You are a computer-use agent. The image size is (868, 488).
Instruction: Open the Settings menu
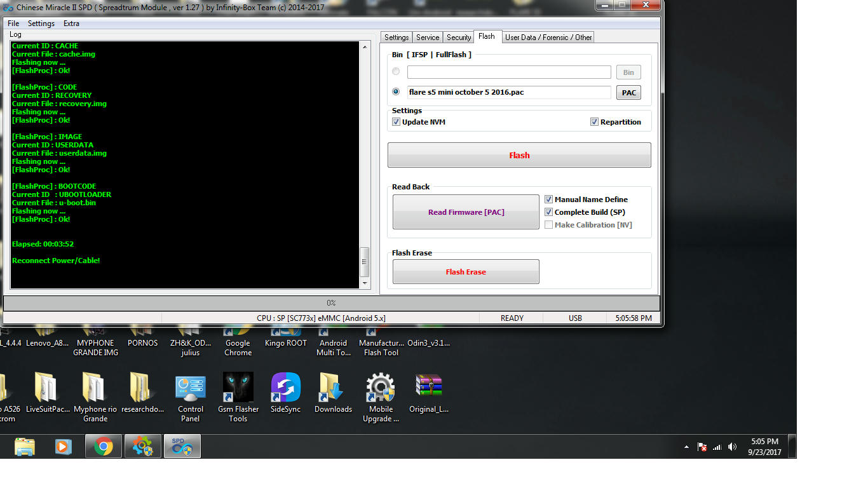coord(41,24)
